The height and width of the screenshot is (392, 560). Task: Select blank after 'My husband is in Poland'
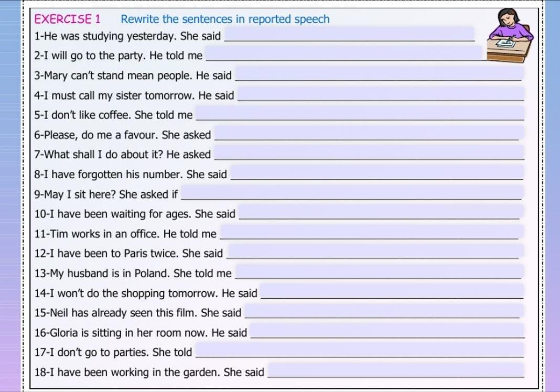[x=379, y=271]
